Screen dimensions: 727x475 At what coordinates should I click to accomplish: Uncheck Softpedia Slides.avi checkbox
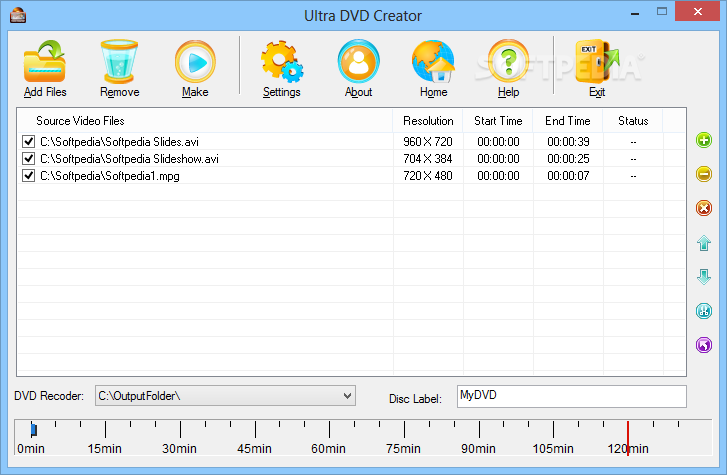pos(28,141)
